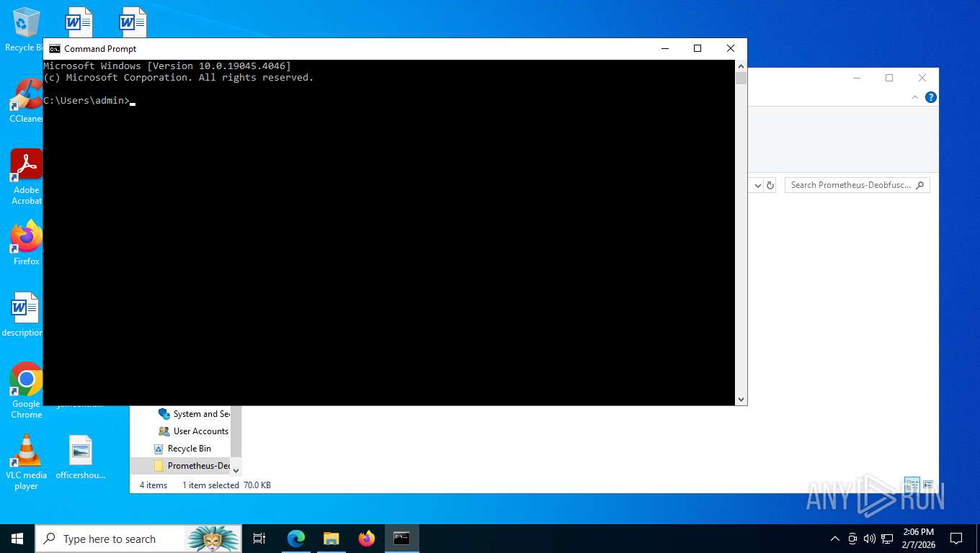Launch Google Chrome from the desktop

coord(26,390)
